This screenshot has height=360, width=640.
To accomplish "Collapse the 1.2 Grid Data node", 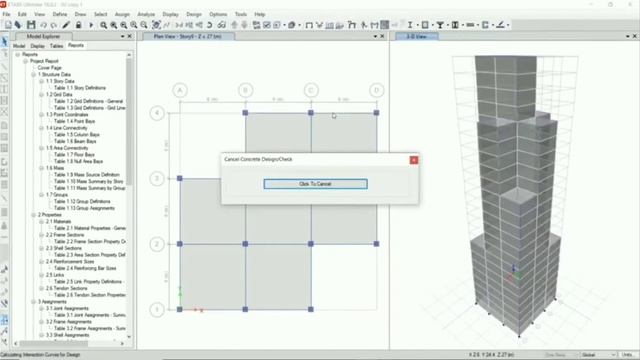I will 41,95.
